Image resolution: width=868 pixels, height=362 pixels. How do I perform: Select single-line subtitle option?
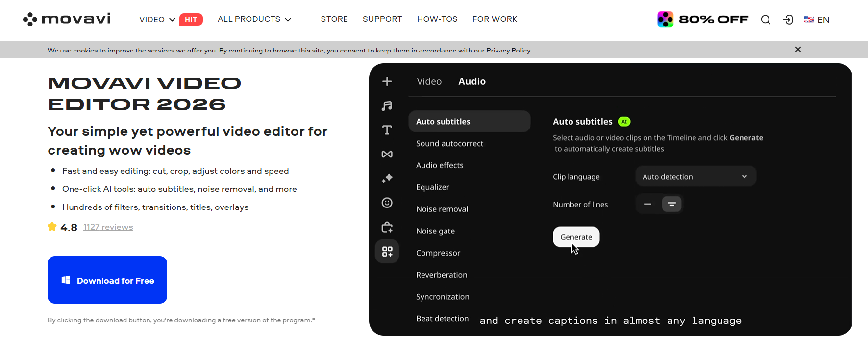coord(647,204)
